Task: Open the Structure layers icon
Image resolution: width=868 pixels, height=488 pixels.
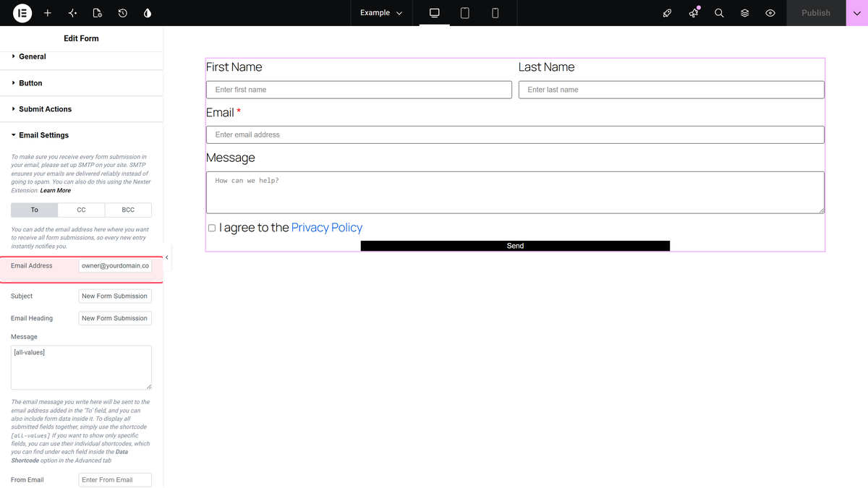Action: (x=744, y=13)
